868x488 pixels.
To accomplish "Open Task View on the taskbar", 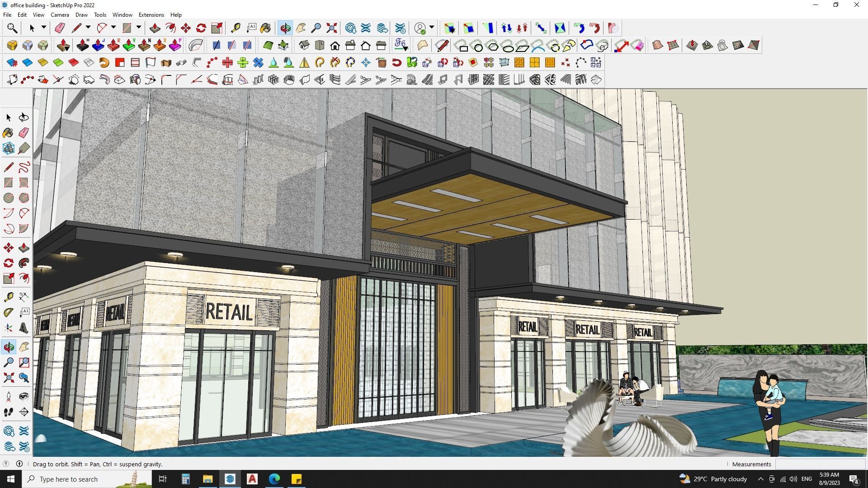I will tap(163, 479).
